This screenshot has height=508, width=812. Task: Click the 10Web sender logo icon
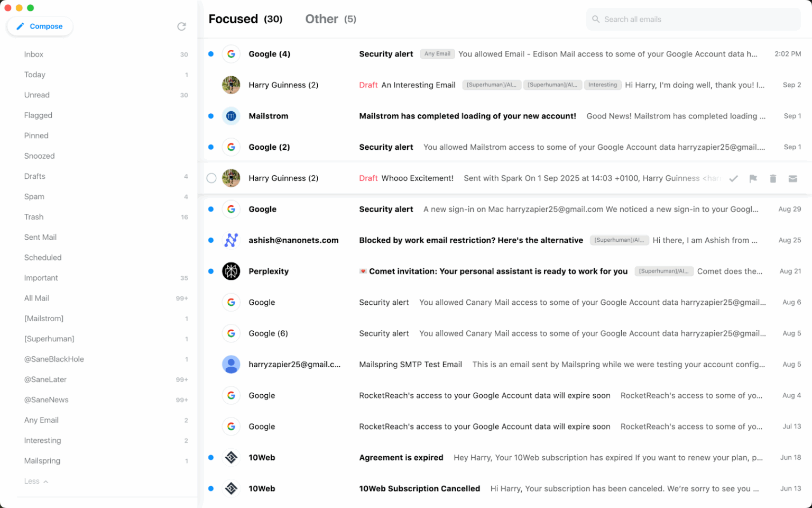tap(231, 457)
